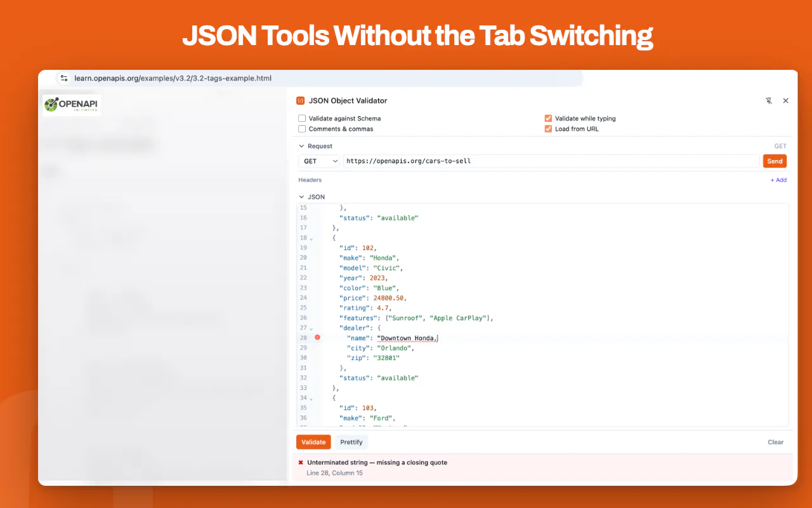Image resolution: width=812 pixels, height=508 pixels.
Task: Click the Send button
Action: tap(775, 161)
